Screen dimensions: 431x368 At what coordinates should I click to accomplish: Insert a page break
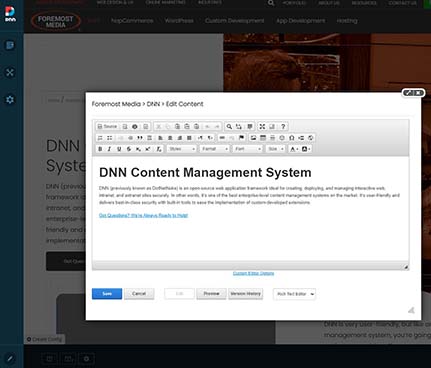pyautogui.click(x=301, y=138)
